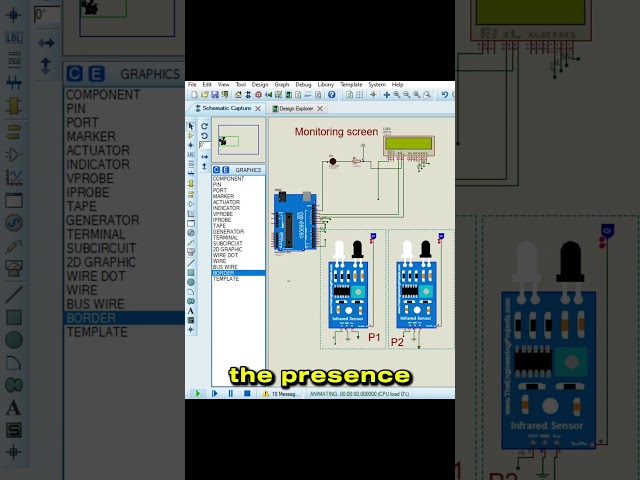Select the Component Mode tool icon
The height and width of the screenshot is (480, 640).
pos(191,136)
